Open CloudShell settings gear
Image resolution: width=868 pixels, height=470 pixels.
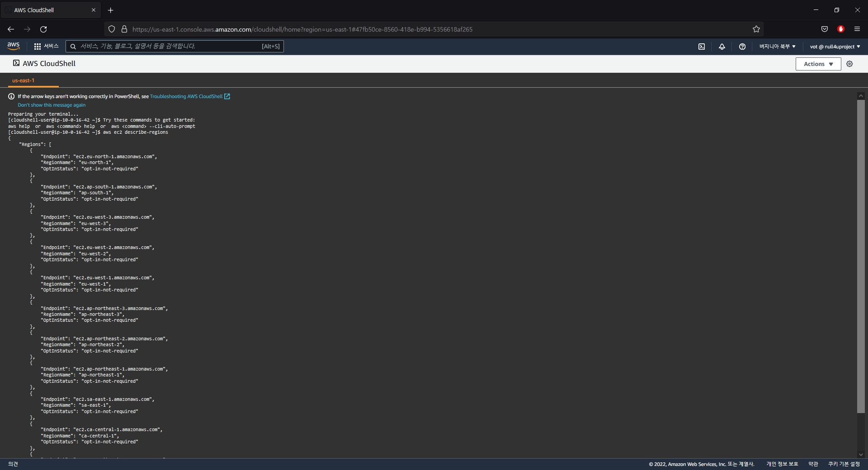pyautogui.click(x=849, y=64)
